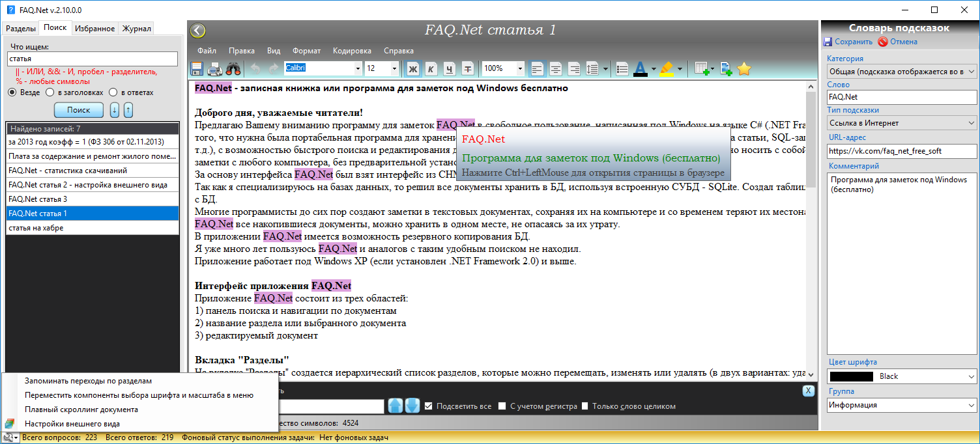
Task: Go back using the round arrow button
Action: (x=197, y=31)
